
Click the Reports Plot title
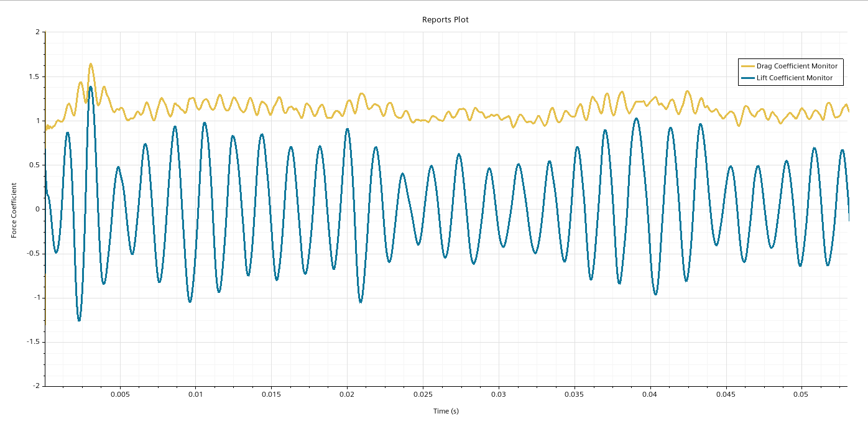coord(445,20)
